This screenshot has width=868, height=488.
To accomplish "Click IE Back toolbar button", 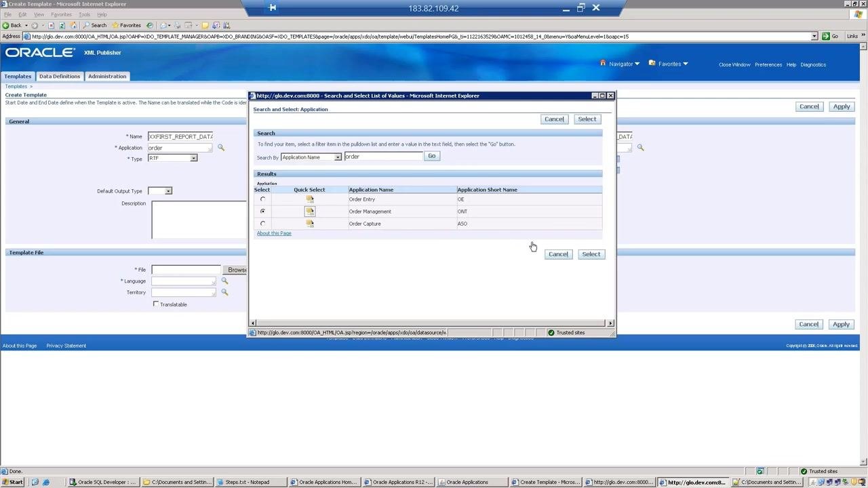I will point(12,25).
